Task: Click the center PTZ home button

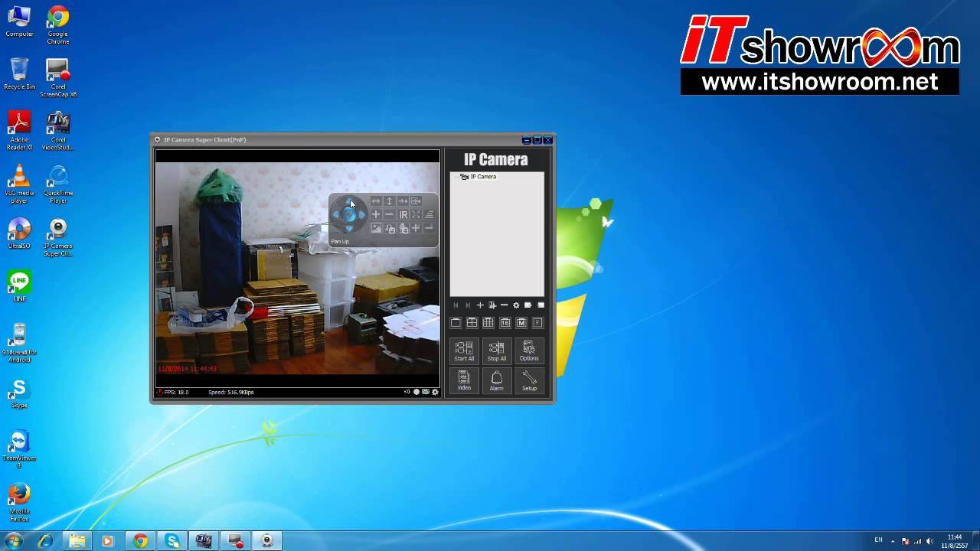Action: (349, 214)
